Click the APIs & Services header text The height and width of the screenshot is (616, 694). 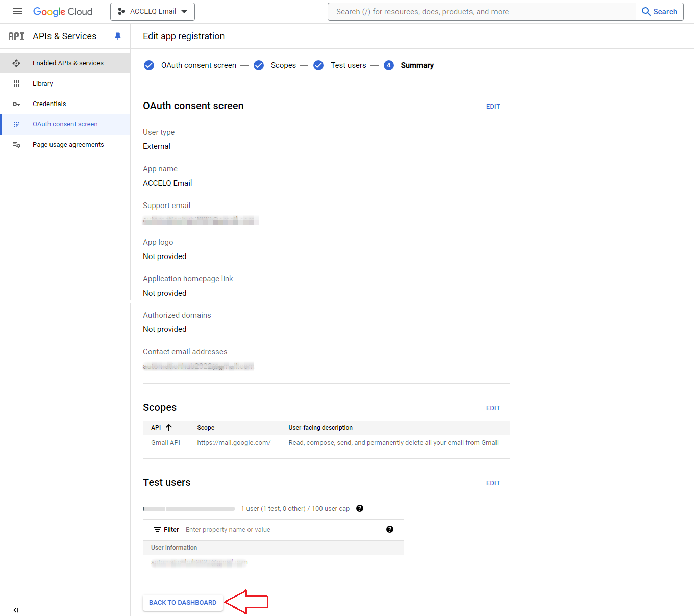[64, 36]
